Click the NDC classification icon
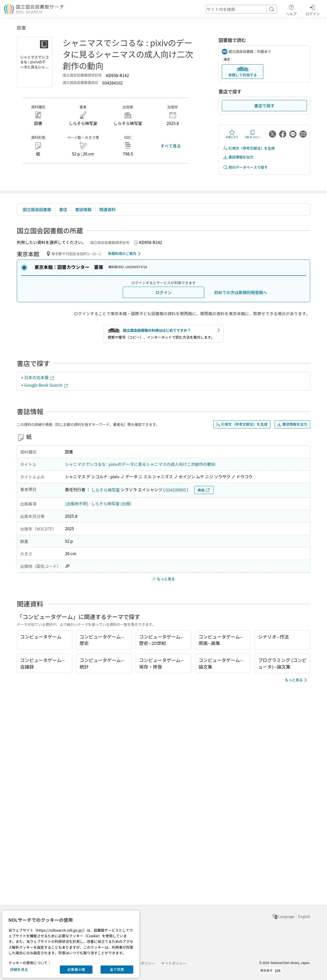Screen dimensions: 327x980 tap(128, 146)
